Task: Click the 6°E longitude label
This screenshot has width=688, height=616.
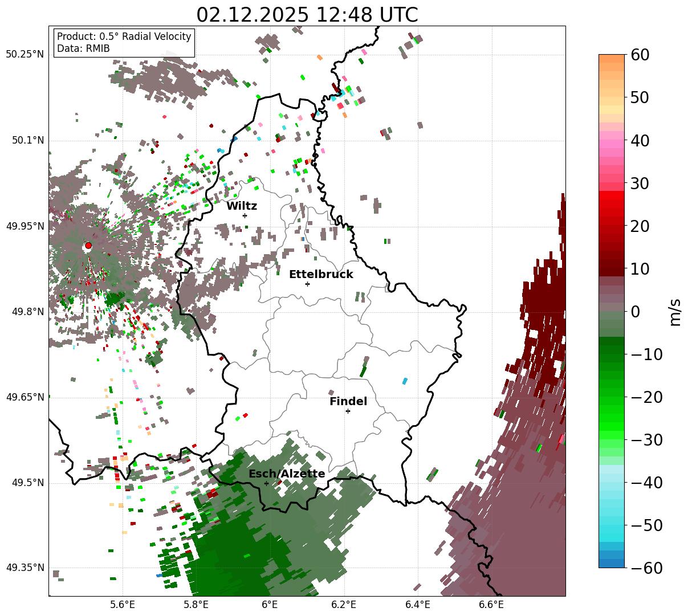Action: tap(270, 605)
